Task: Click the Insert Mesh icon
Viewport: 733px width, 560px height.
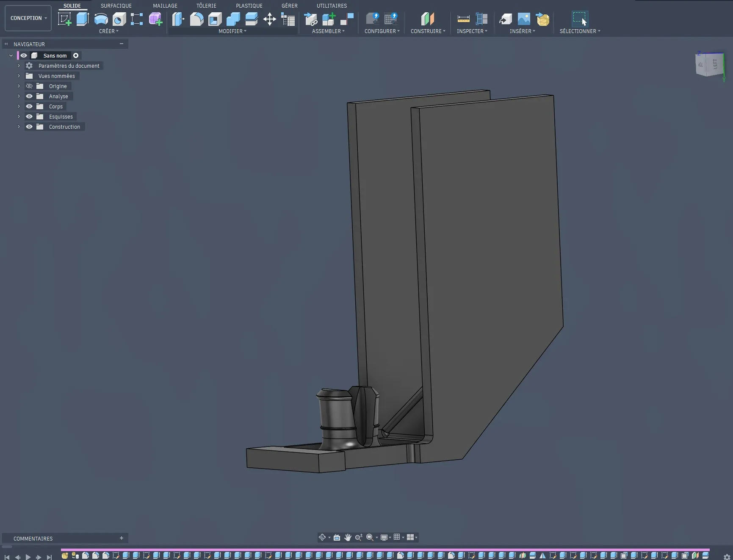Action: [542, 19]
